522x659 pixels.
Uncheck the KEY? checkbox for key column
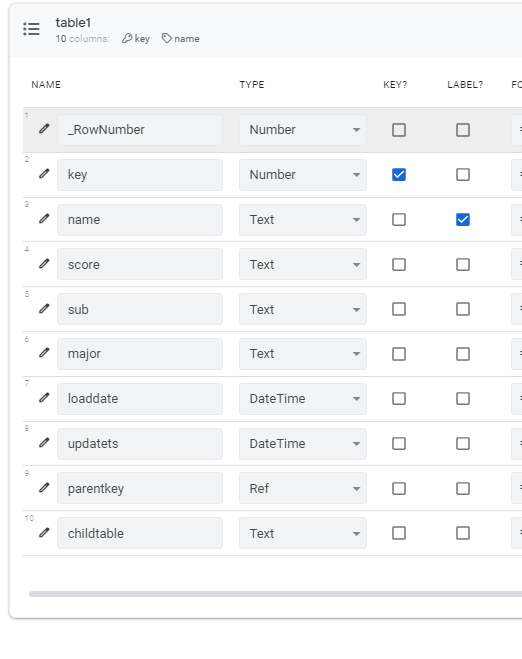[x=399, y=174]
